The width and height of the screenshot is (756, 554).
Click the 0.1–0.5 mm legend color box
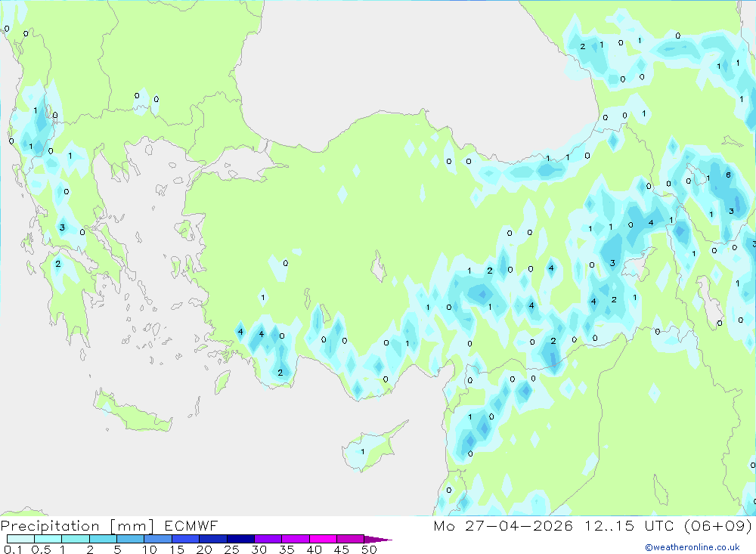(x=20, y=539)
